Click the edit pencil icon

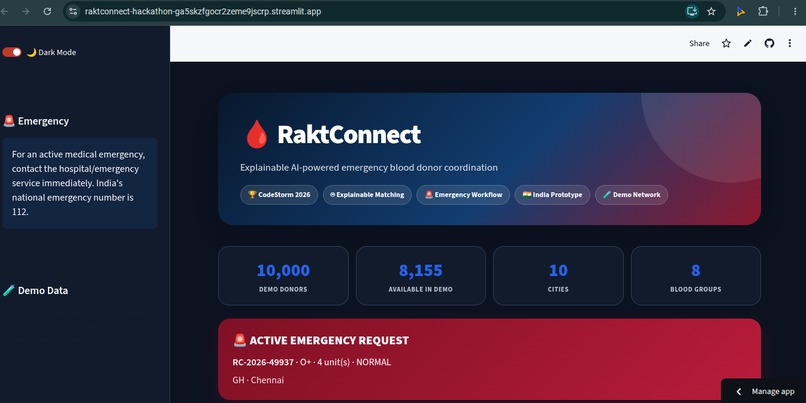(748, 44)
